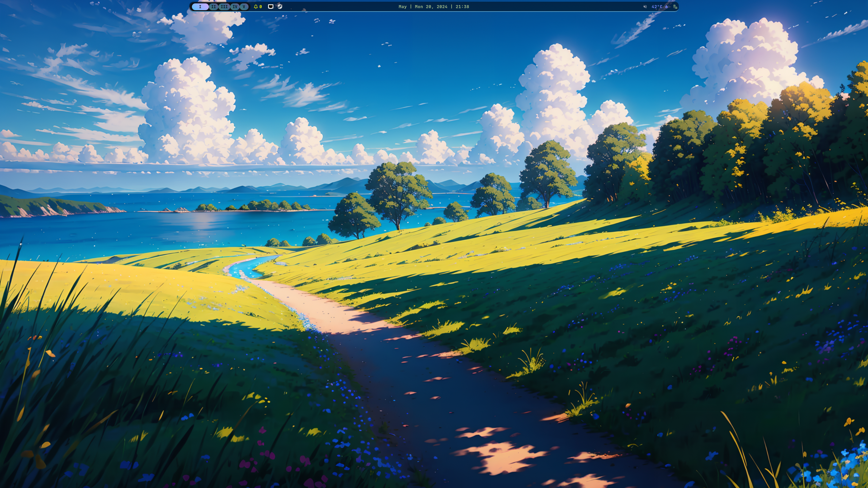The height and width of the screenshot is (488, 868).
Task: Switch to workspace I
Action: pos(200,6)
